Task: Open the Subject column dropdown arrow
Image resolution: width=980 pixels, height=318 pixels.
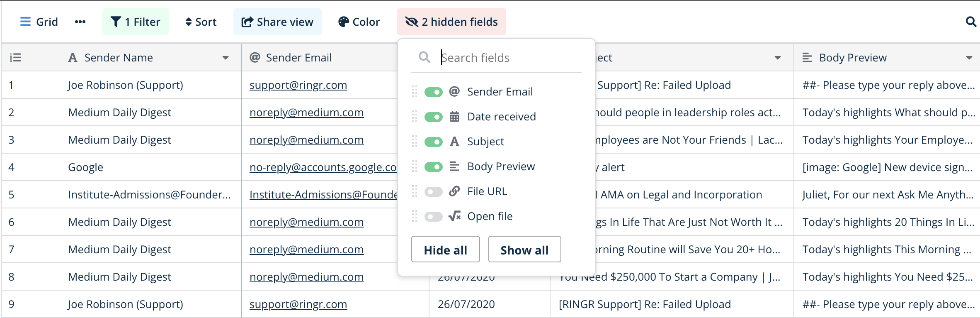Action: (778, 58)
